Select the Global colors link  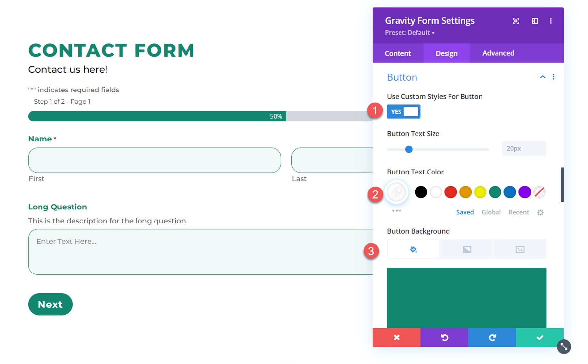pyautogui.click(x=491, y=212)
